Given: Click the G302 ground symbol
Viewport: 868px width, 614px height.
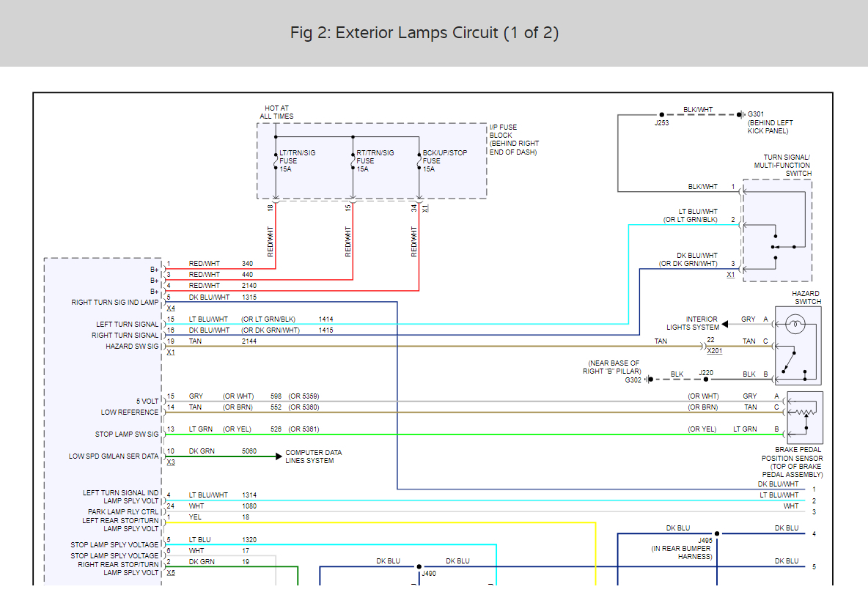Looking at the screenshot, I should pos(648,380).
